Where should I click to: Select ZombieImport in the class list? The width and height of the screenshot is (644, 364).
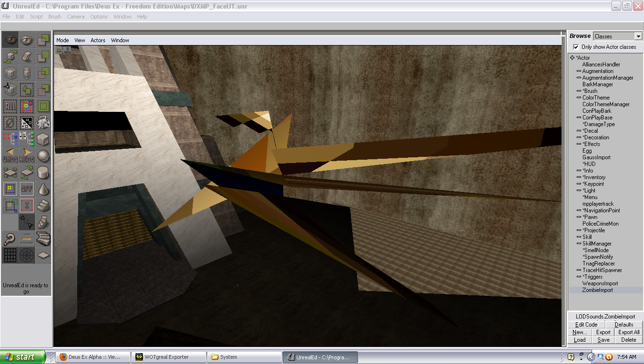click(x=598, y=290)
